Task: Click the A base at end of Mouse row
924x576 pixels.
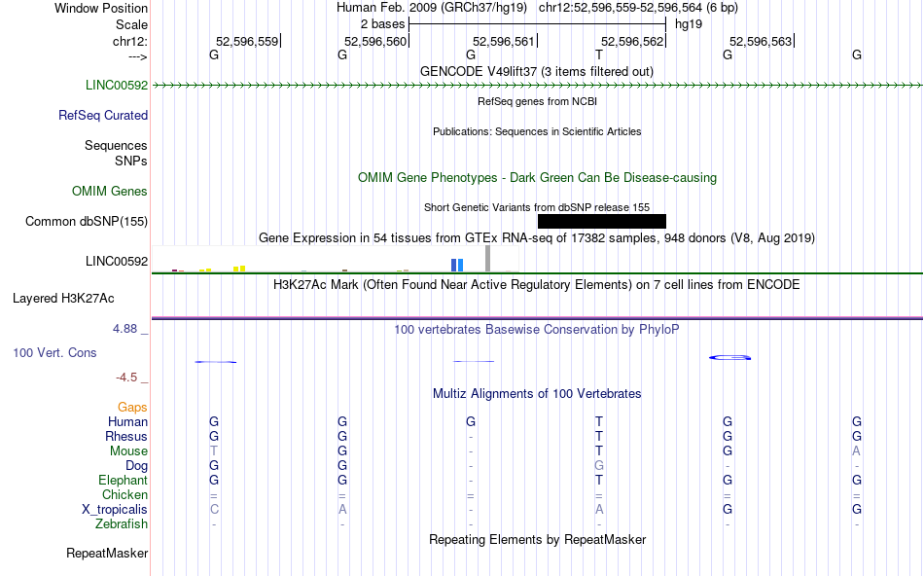Action: coord(856,451)
